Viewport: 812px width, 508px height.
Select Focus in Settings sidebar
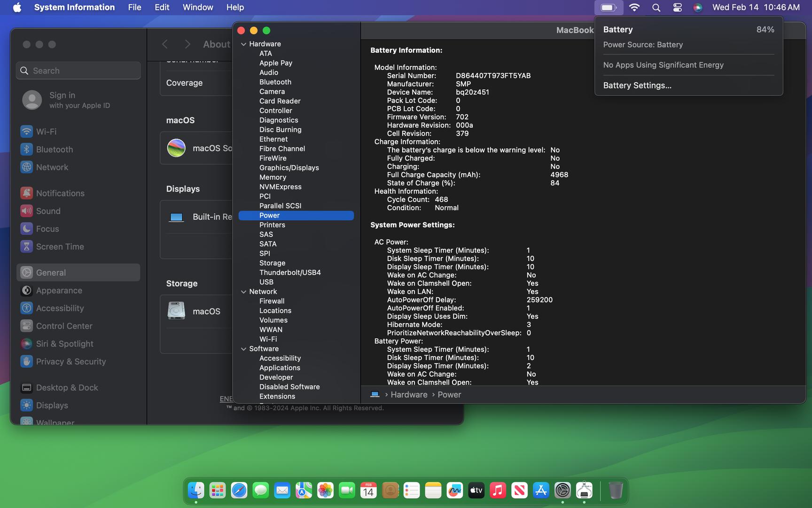78,229
